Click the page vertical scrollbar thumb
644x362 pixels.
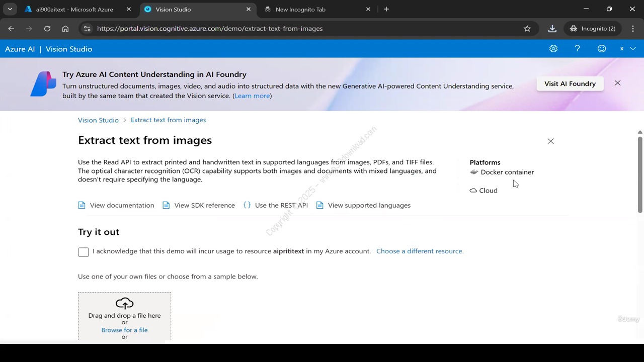(640, 174)
